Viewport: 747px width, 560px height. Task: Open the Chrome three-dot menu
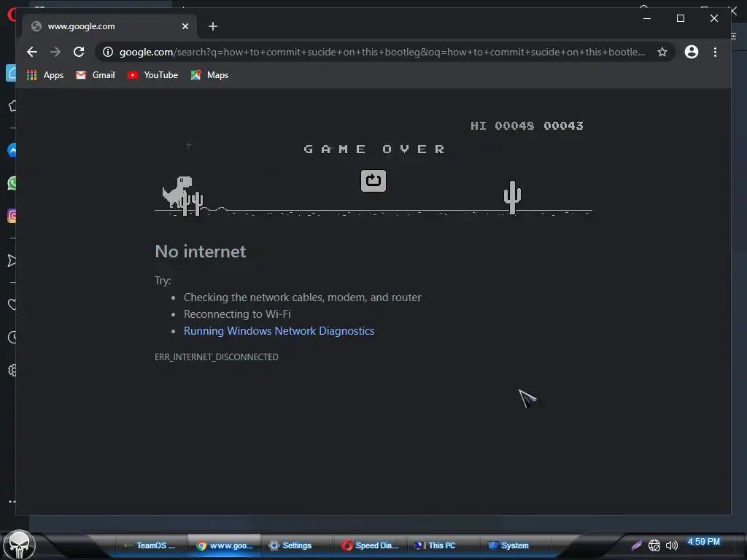click(x=715, y=52)
